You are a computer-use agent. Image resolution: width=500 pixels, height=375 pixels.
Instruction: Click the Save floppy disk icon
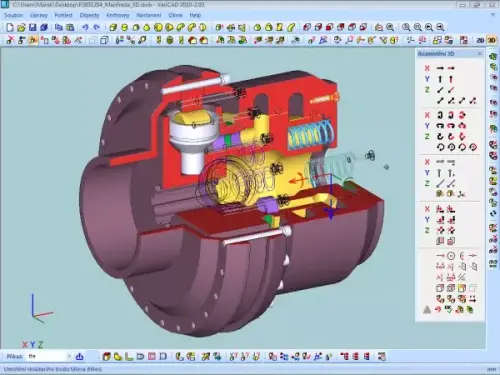32,28
